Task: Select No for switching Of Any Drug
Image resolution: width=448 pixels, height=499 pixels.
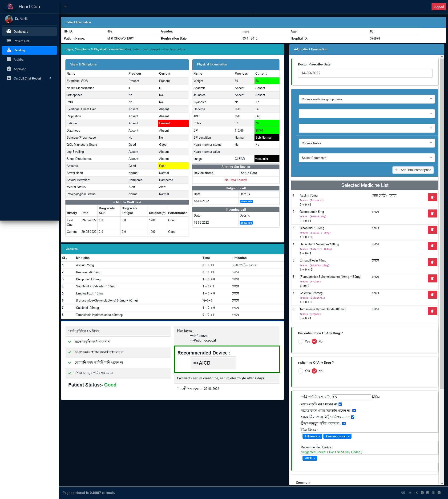Action: click(x=314, y=371)
